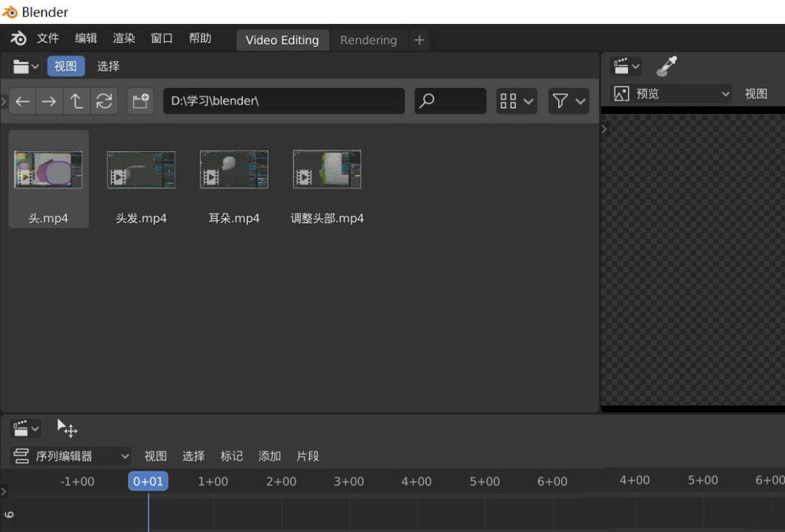Select the eyedropper sample tool above the preview
Screen dimensions: 785x532
[x=667, y=66]
